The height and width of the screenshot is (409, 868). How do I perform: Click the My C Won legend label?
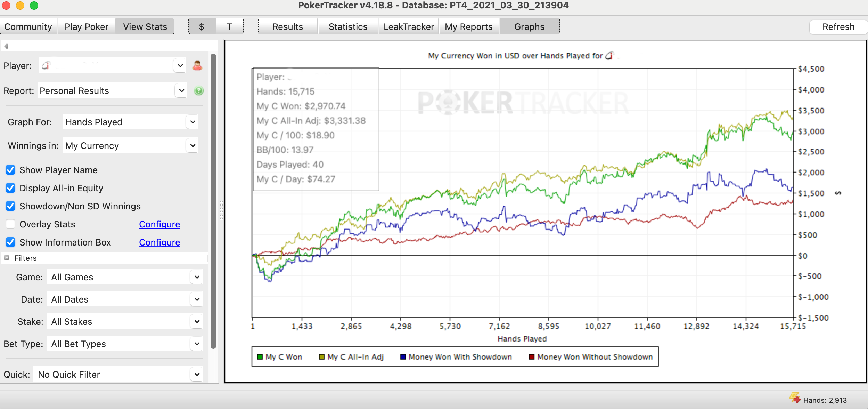tap(284, 357)
